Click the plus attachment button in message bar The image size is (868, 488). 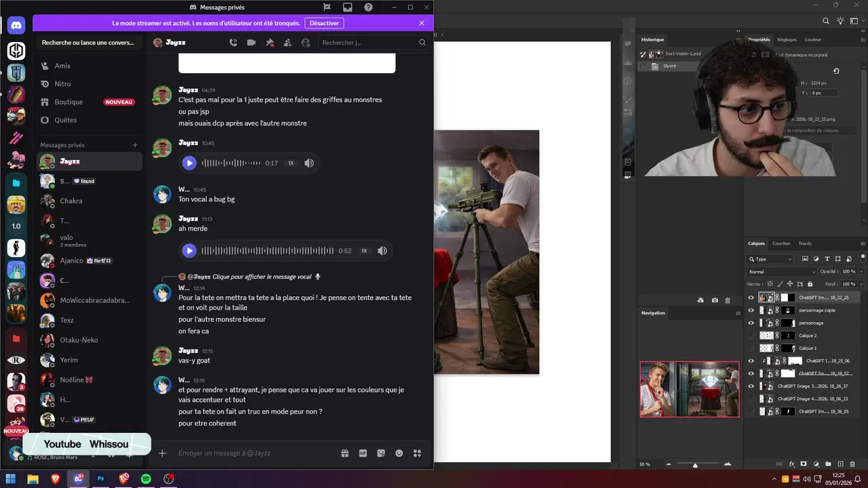coord(162,453)
